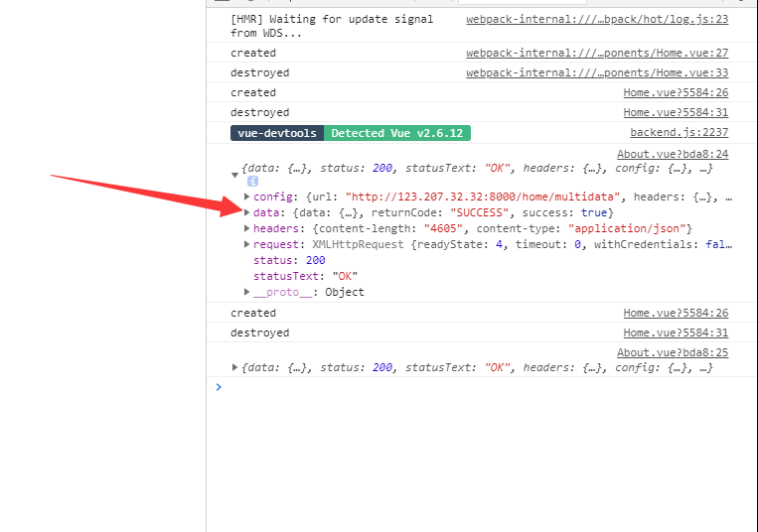Focus the console prompt input
This screenshot has height=532, width=758.
(484, 387)
